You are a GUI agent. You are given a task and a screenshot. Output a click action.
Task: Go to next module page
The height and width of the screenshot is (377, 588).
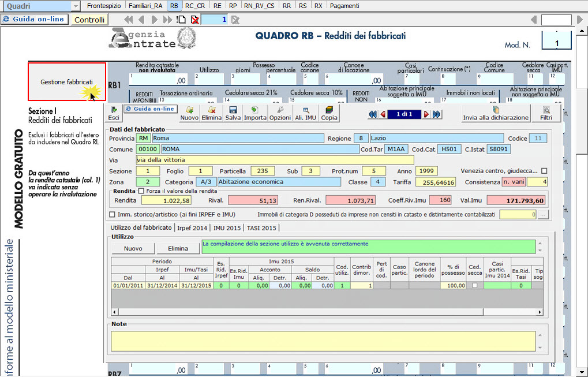(155, 20)
